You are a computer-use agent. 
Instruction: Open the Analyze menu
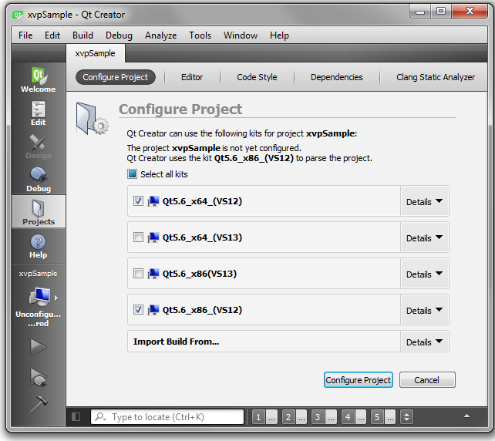[161, 35]
